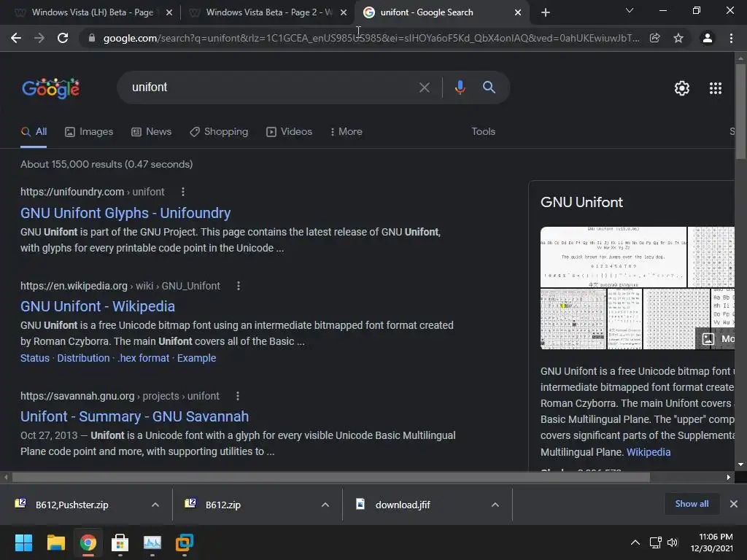Click the horizontal page scrollbar
The image size is (747, 560).
[x=330, y=477]
